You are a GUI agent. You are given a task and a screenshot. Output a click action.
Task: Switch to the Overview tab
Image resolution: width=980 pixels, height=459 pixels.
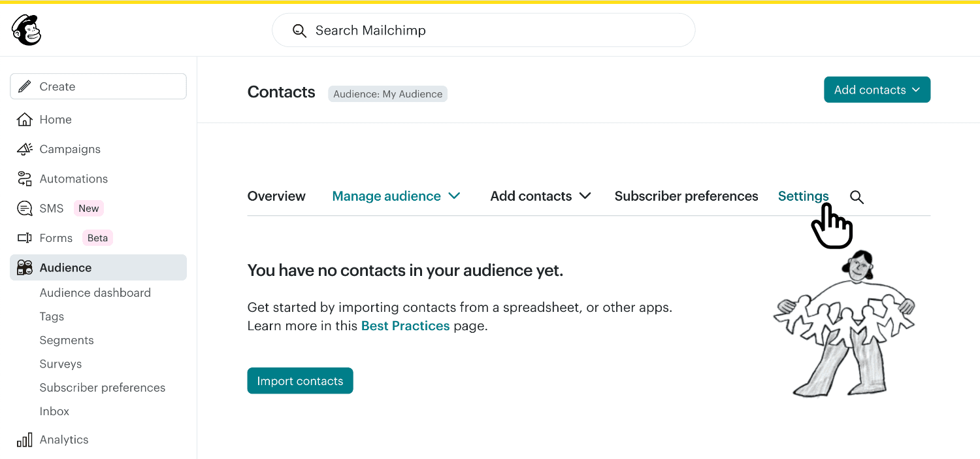pos(276,196)
